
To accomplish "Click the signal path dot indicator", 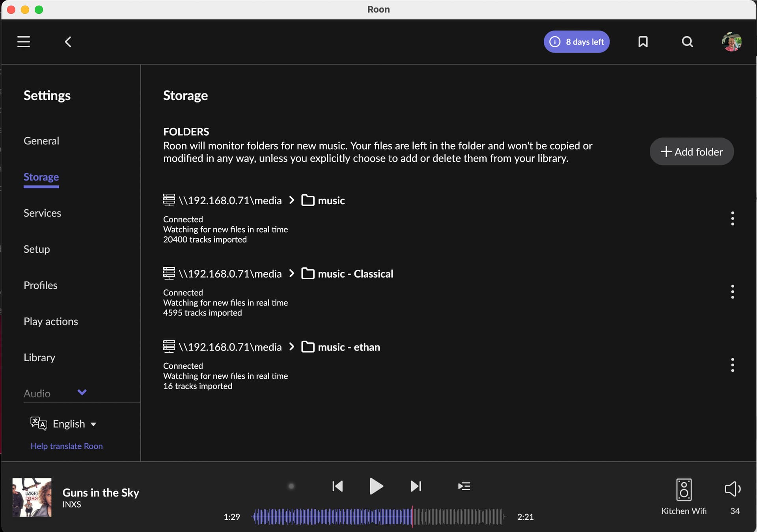I will click(291, 486).
